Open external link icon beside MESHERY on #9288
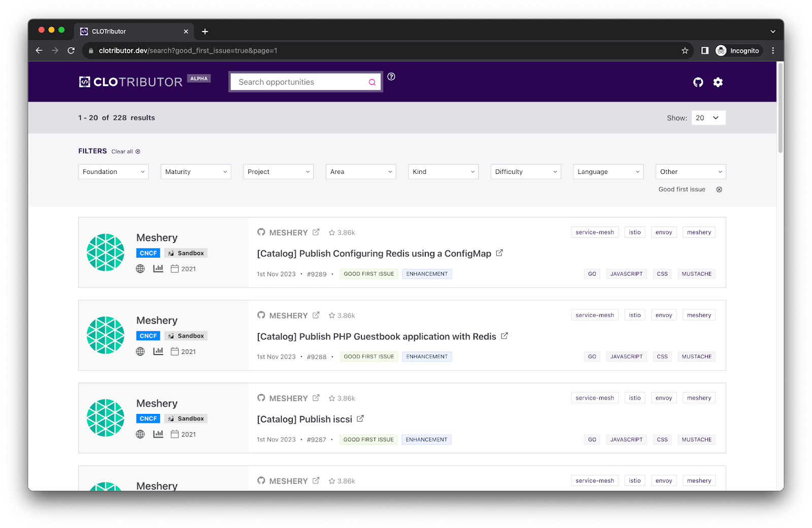812x528 pixels. [316, 315]
